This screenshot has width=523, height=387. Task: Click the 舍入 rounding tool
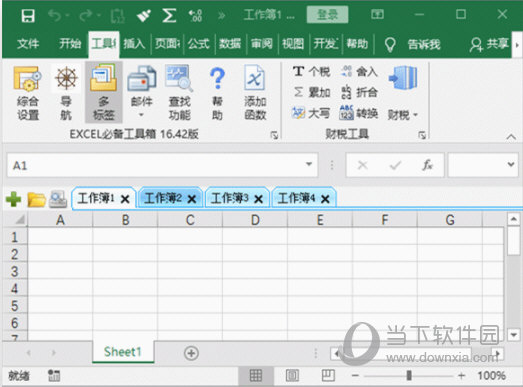tap(360, 71)
